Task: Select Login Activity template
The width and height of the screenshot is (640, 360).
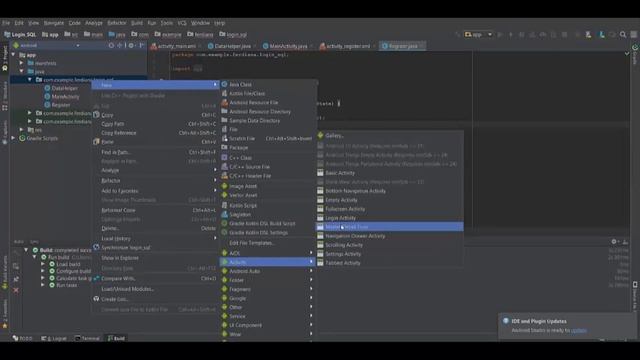Action: pyautogui.click(x=390, y=218)
